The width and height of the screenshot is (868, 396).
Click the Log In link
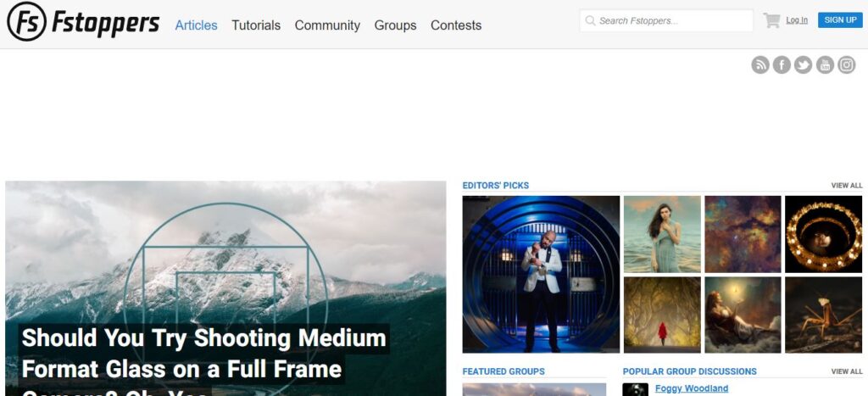pos(797,20)
